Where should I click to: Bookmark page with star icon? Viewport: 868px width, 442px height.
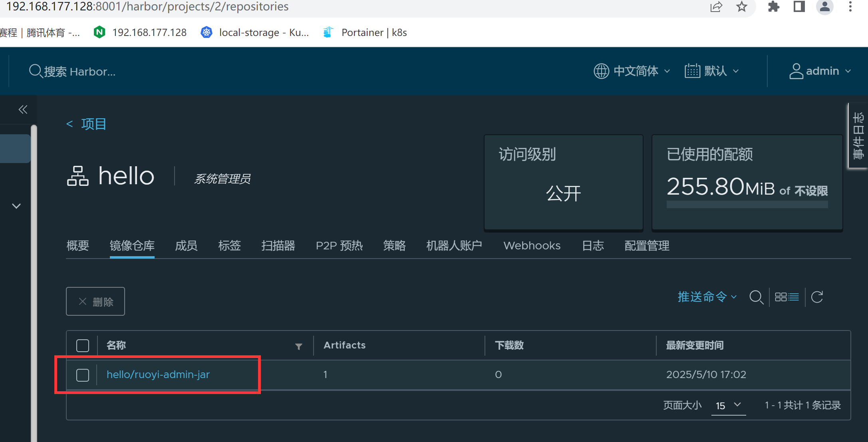click(x=742, y=7)
